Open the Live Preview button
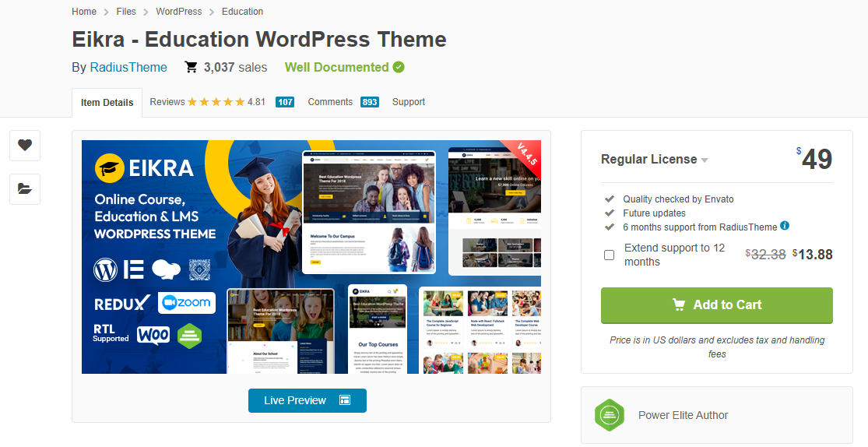The image size is (868, 447). [307, 400]
